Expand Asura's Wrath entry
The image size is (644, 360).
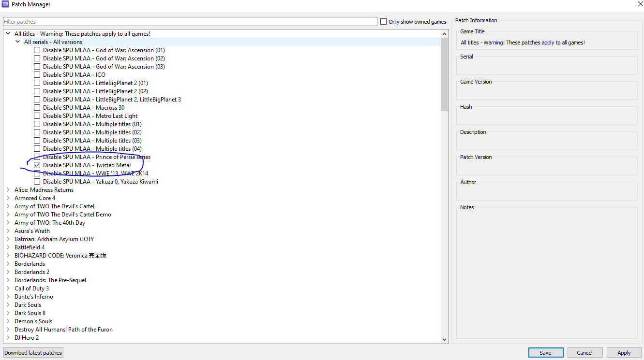pos(8,231)
